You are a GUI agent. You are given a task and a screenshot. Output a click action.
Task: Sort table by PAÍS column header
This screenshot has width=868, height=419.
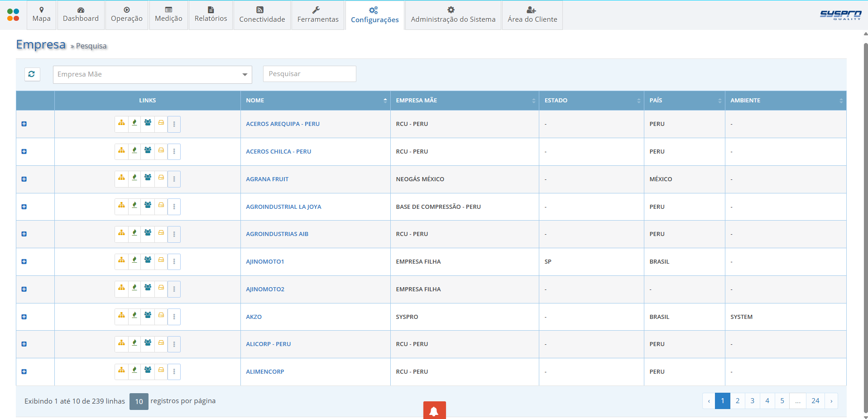point(684,101)
